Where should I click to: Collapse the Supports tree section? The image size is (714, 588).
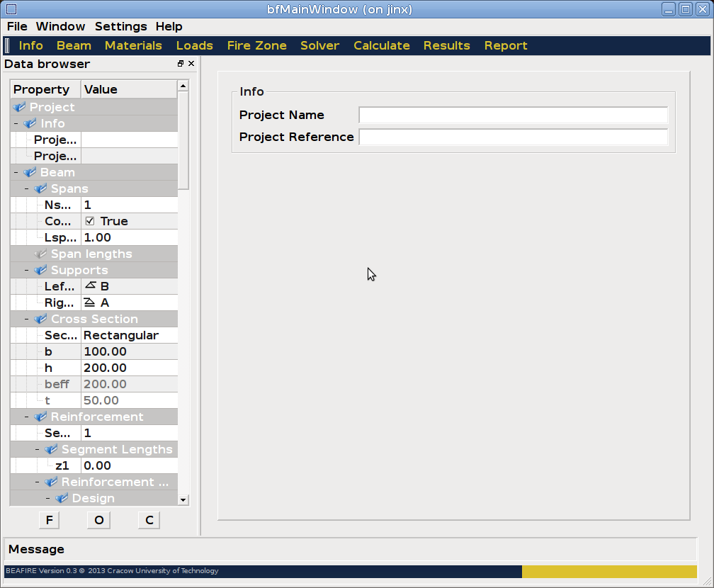coord(26,271)
